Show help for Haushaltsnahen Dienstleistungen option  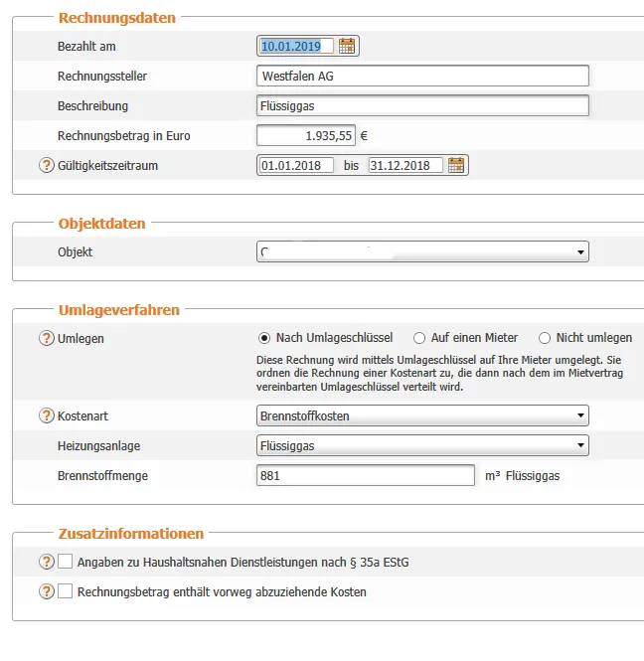46,563
